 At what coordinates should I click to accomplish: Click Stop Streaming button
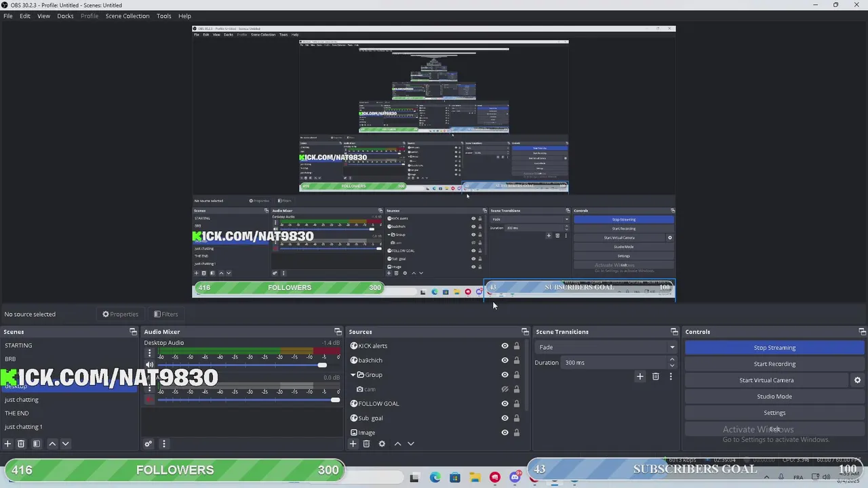[774, 348]
